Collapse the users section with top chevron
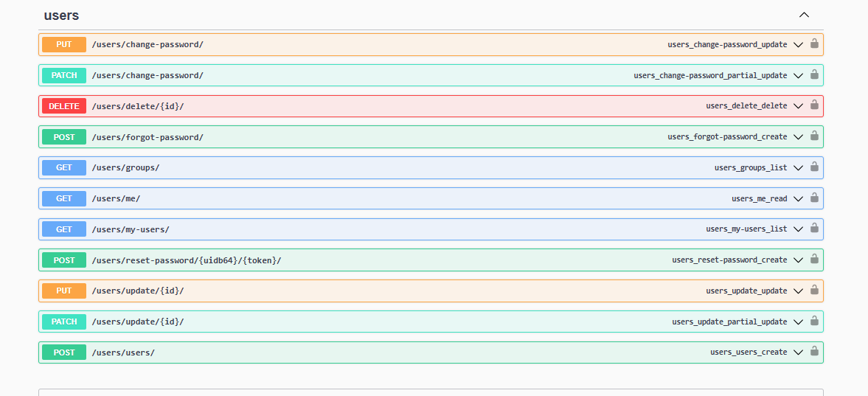Screen dimensions: 868x396 (804, 15)
